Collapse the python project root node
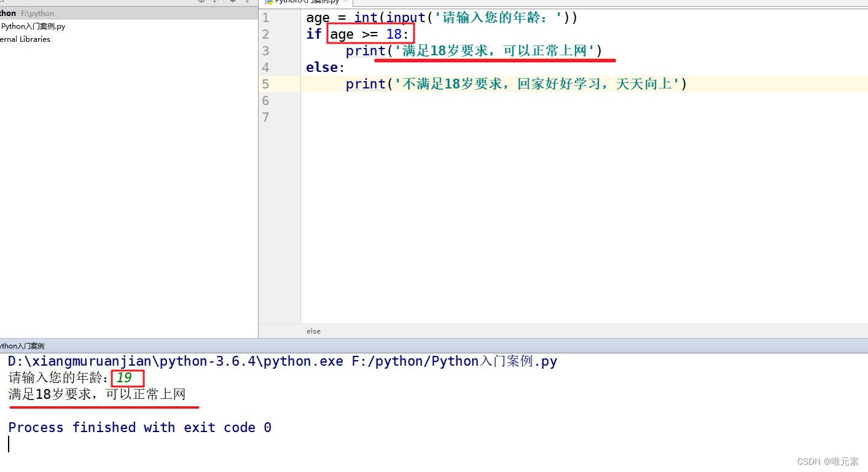This screenshot has height=472, width=868. coord(1,13)
